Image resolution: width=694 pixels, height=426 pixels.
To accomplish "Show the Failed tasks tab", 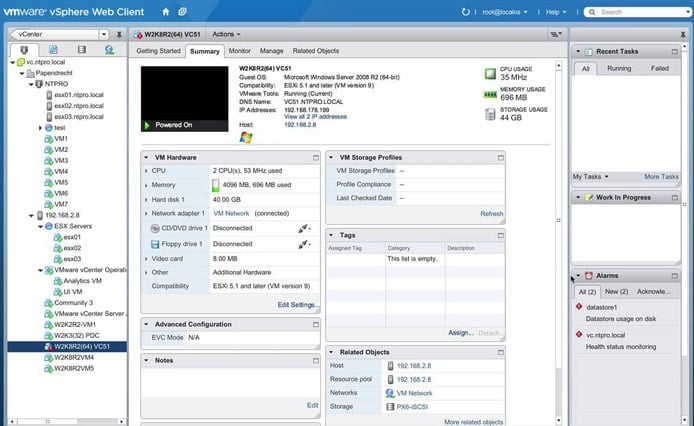I will point(659,69).
